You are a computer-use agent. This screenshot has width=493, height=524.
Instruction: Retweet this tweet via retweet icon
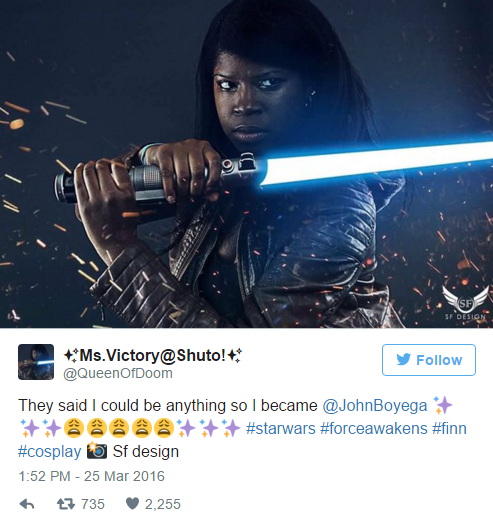coord(66,504)
